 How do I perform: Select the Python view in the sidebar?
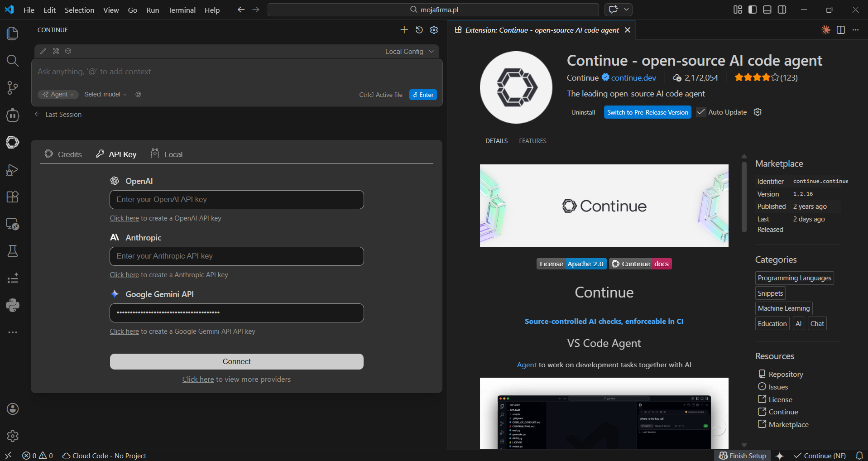click(12, 305)
